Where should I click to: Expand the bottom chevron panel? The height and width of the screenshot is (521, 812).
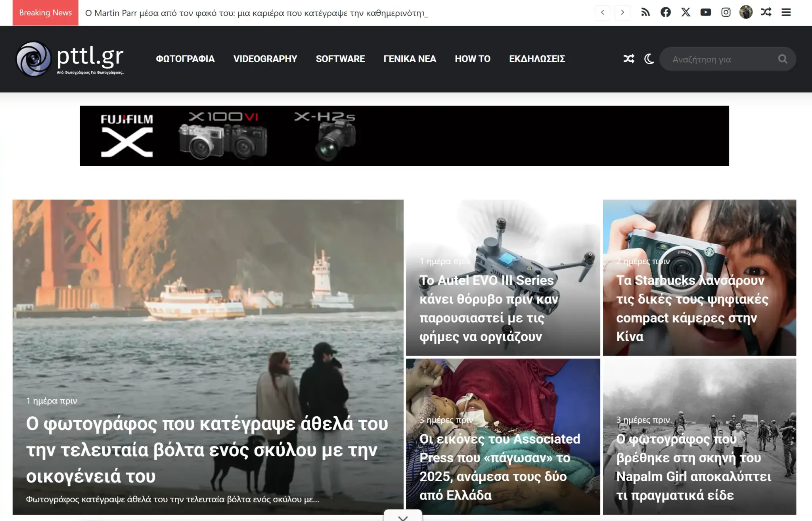click(403, 517)
